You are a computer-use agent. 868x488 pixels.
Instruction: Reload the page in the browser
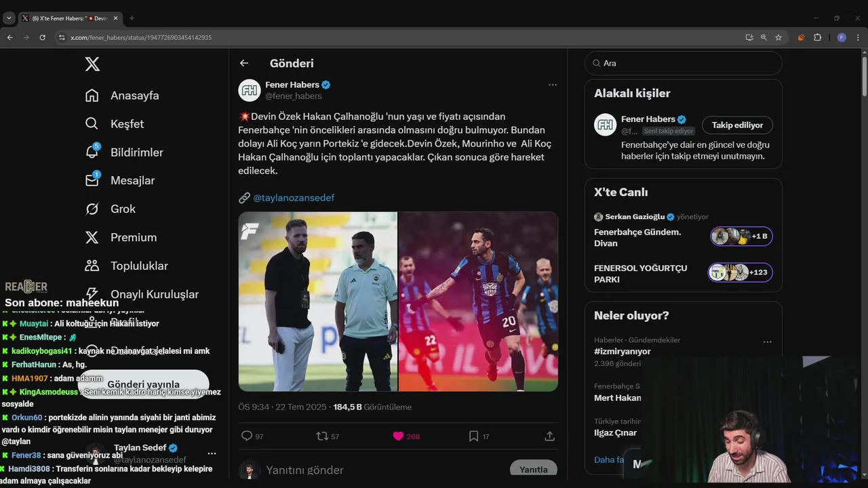pyautogui.click(x=42, y=37)
